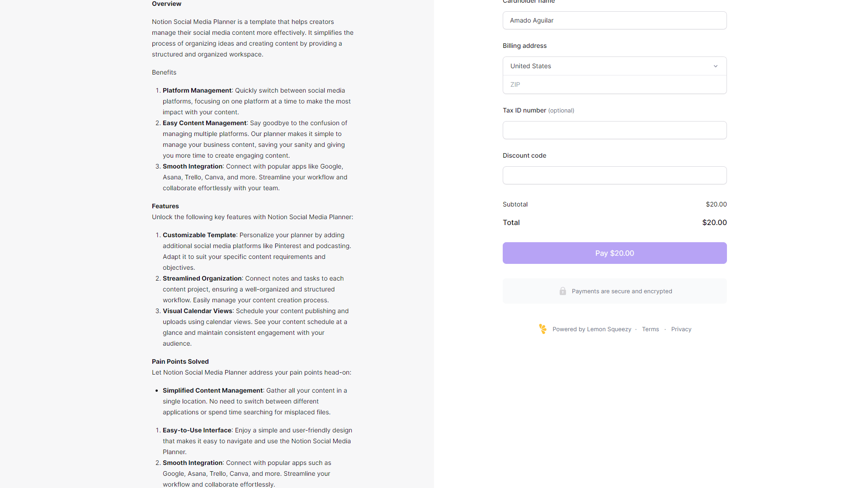Click 'Streamlined Organization' list item title
Viewport: 868px width, 488px height.
(202, 278)
